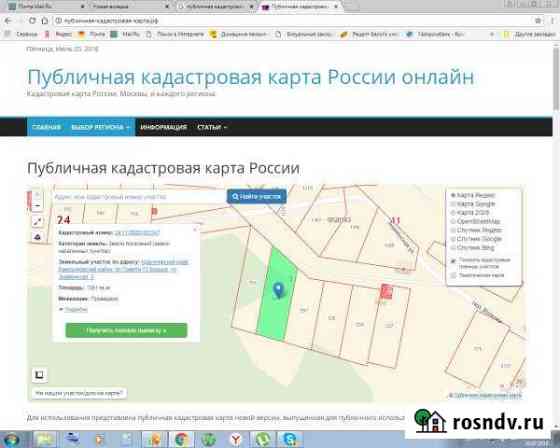Viewport: 560px width, 448px height.
Task: Click 'Не нашли участок' help button
Action: (x=79, y=393)
